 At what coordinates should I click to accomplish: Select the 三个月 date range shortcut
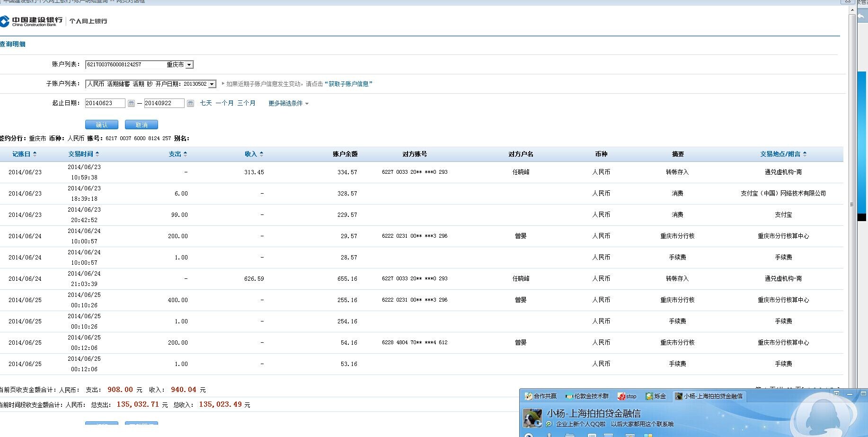246,103
